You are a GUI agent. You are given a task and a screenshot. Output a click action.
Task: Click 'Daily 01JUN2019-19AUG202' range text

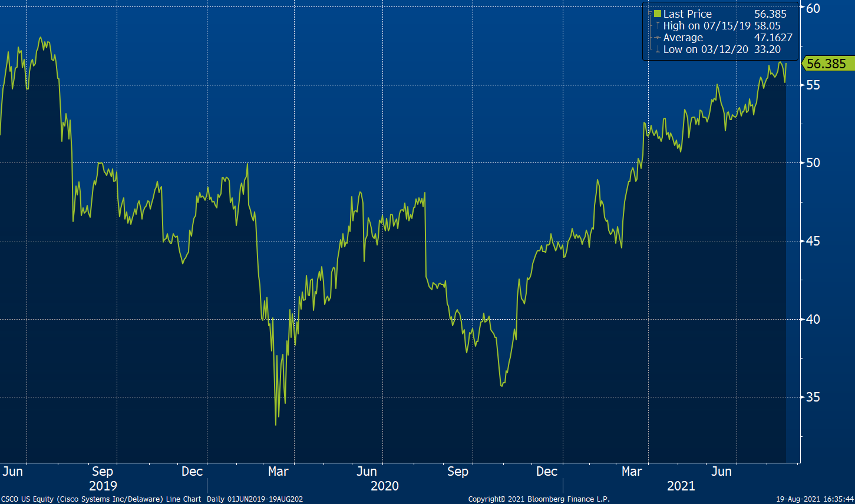pos(255,499)
